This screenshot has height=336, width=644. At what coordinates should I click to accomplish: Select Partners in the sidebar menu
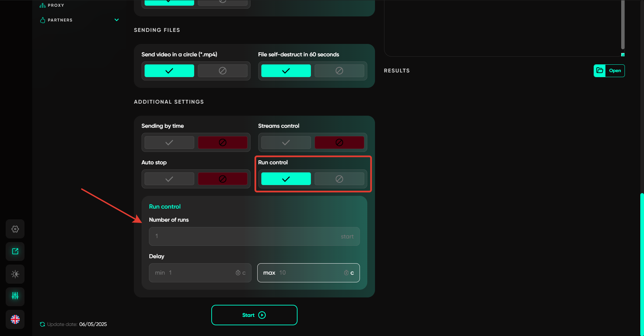pos(60,20)
